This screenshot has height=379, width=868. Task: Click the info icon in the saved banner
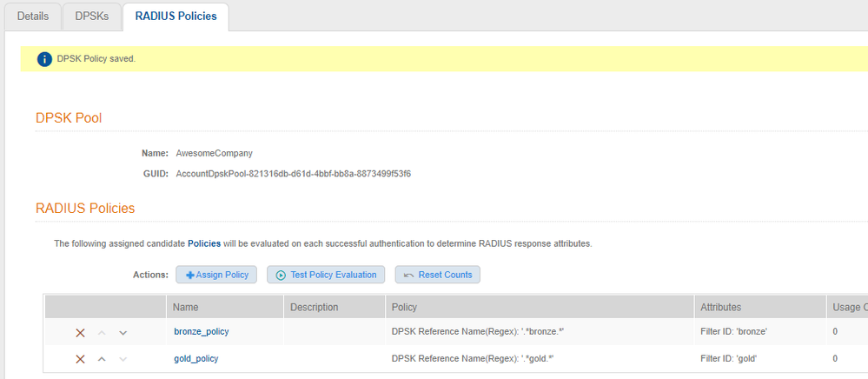pyautogui.click(x=44, y=59)
